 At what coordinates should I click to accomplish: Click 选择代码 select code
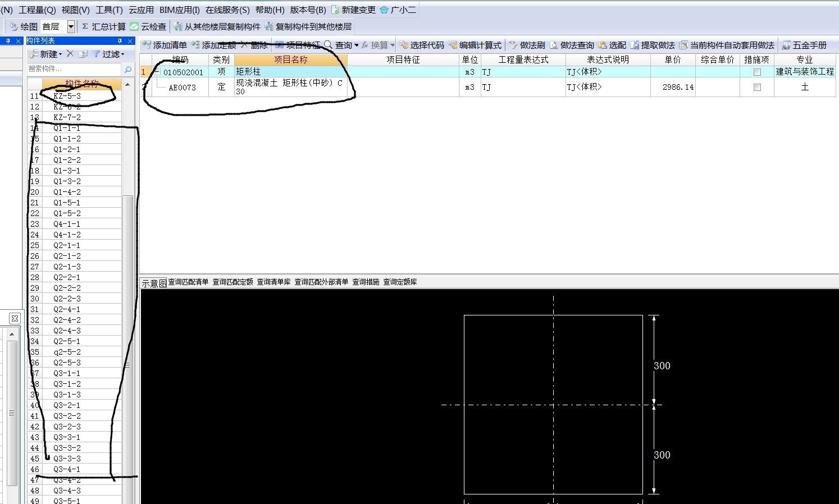(x=422, y=45)
